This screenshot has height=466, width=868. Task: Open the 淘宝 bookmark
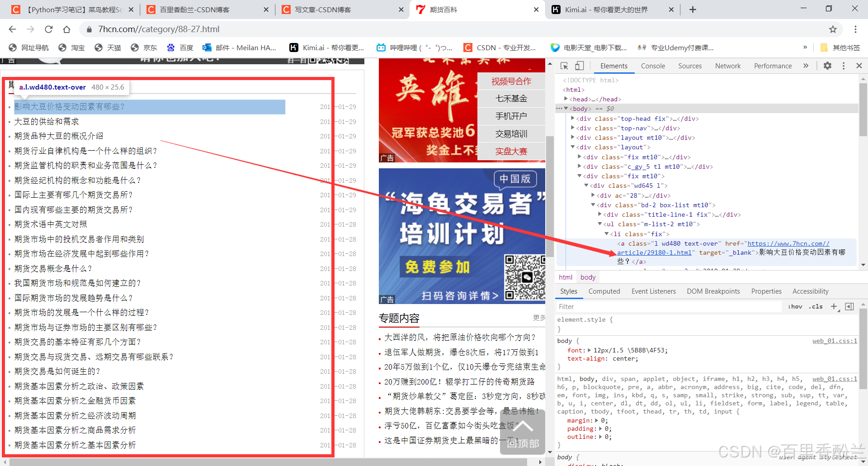(71, 48)
